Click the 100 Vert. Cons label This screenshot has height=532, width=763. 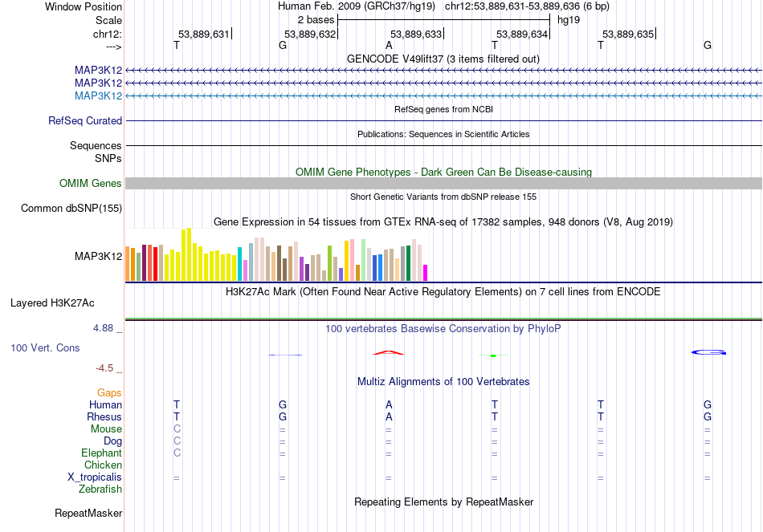click(x=45, y=347)
